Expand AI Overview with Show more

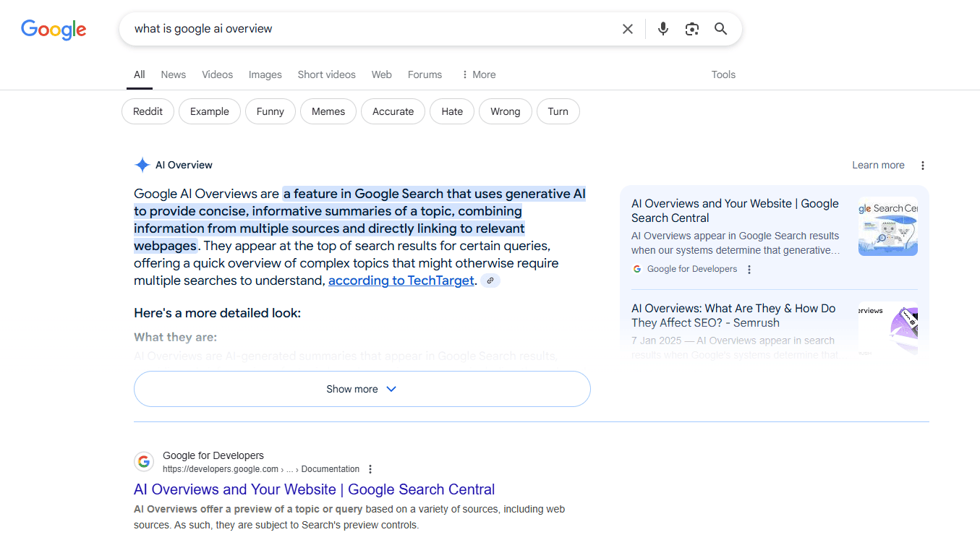tap(362, 389)
